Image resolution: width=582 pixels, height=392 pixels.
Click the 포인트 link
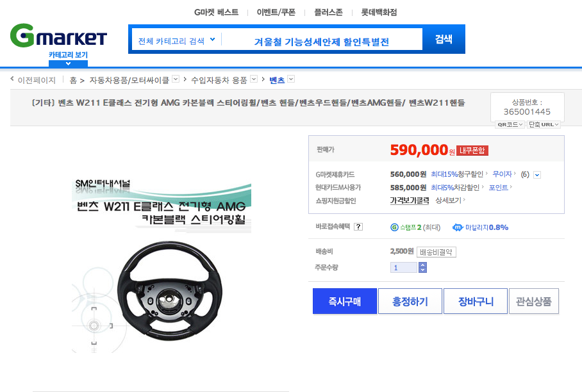coord(501,188)
